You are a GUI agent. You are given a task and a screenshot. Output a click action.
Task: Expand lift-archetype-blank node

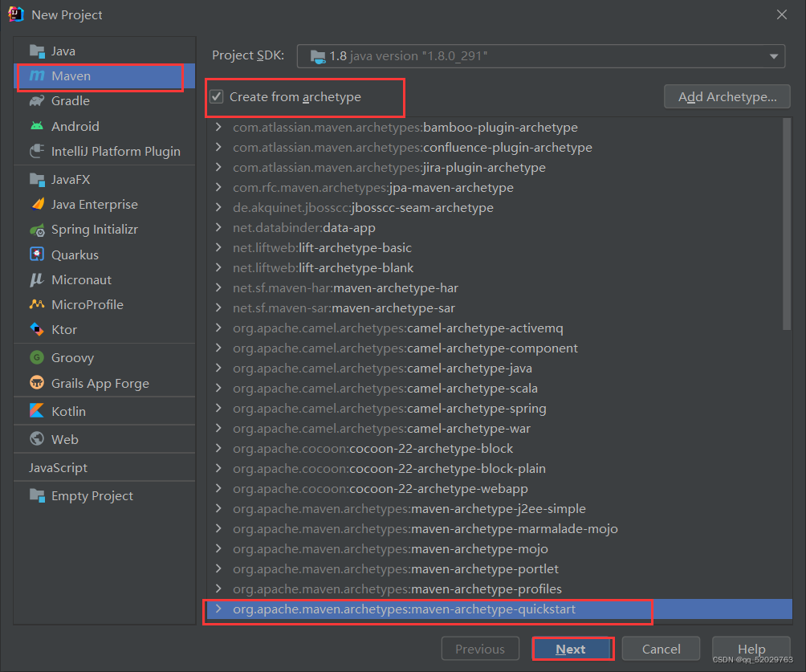218,267
